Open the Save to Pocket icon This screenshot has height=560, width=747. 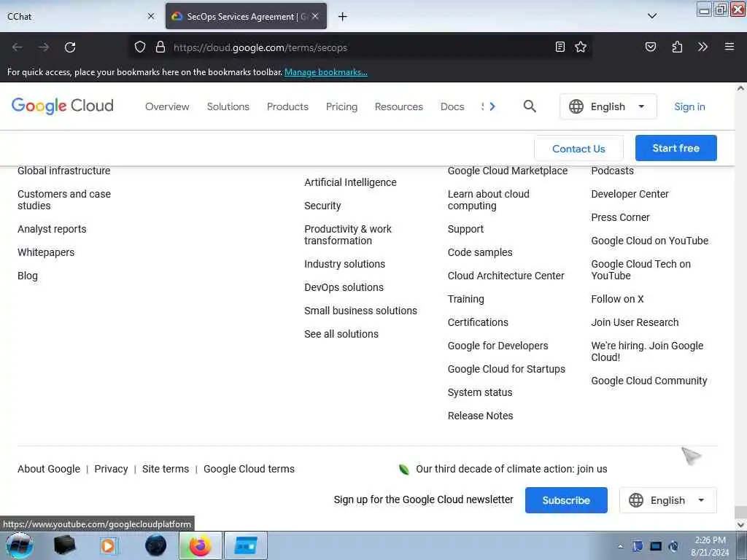(x=650, y=47)
